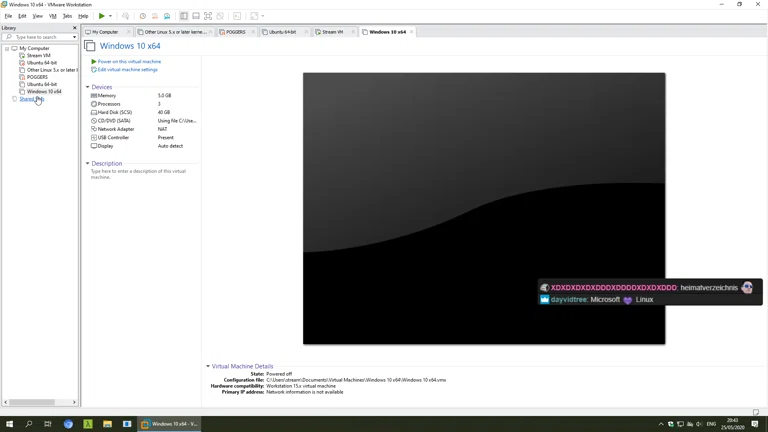Click the Take Snapshot clock icon
768x432 pixels.
click(x=143, y=16)
